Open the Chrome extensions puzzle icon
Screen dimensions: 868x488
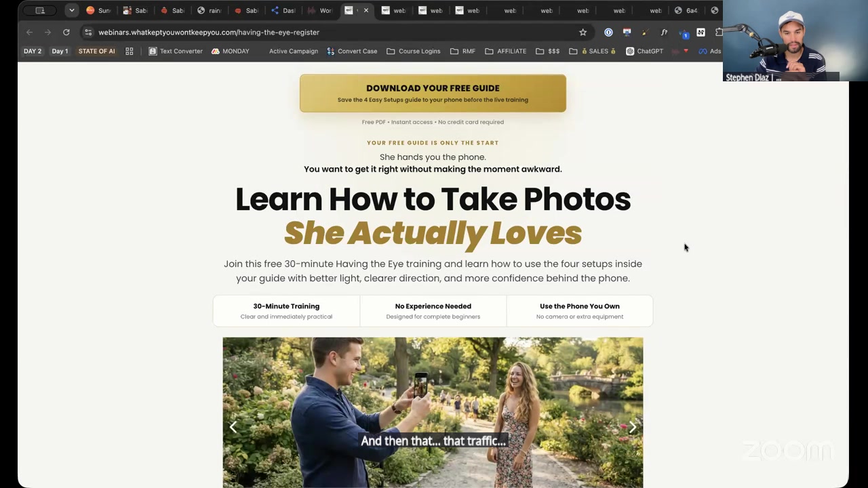point(718,32)
